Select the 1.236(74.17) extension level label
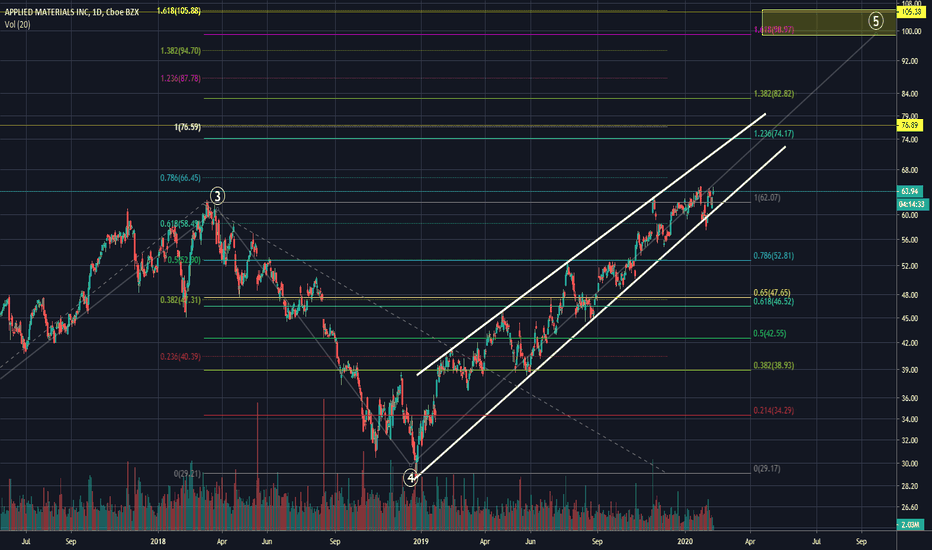932x550 pixels. tap(773, 134)
